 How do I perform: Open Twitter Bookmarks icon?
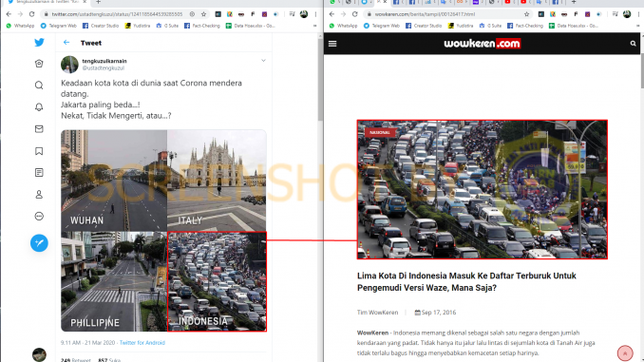tap(39, 151)
